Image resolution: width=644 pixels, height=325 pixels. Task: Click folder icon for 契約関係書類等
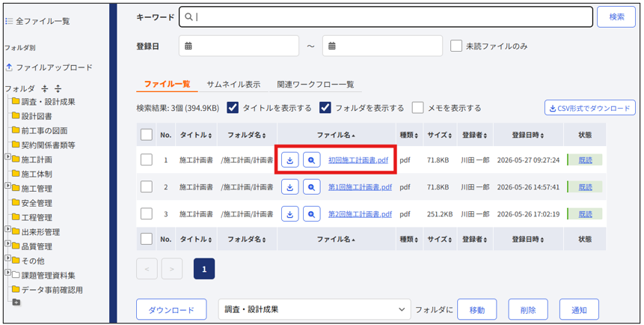pos(16,145)
